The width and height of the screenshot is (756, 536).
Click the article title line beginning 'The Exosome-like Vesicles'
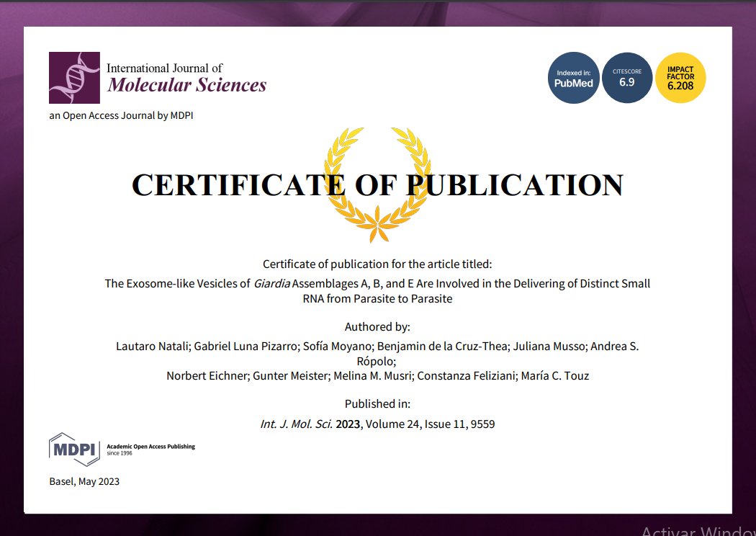pyautogui.click(x=377, y=283)
